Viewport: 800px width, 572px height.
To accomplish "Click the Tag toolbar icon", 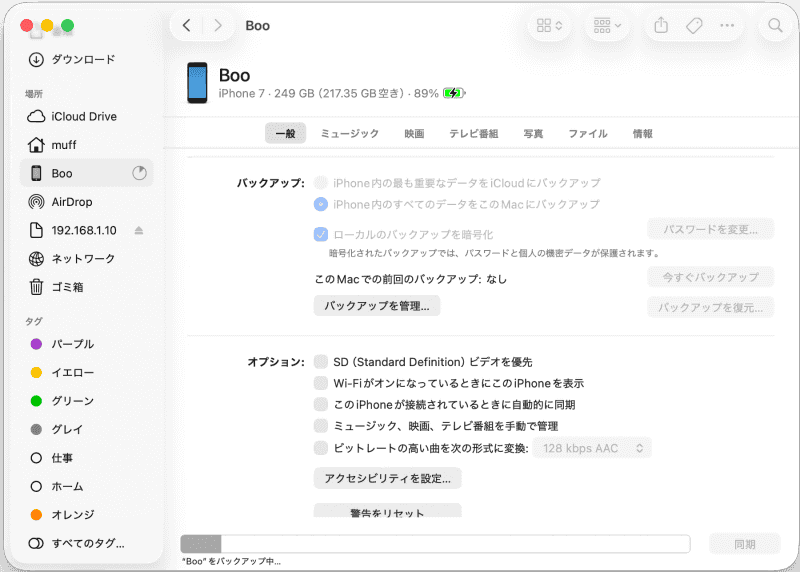I will (x=694, y=26).
